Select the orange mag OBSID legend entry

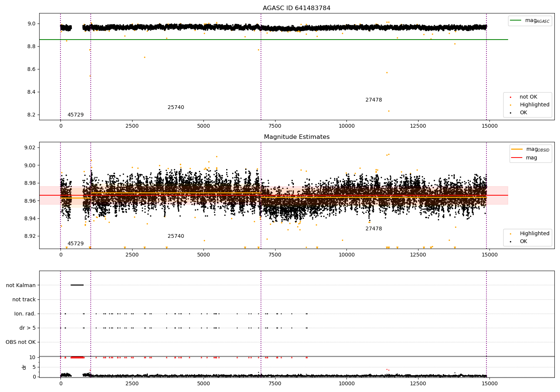[x=531, y=149]
